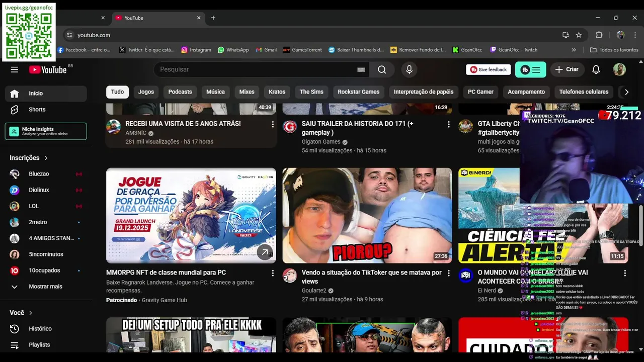Image resolution: width=644 pixels, height=362 pixels.
Task: Select the Tudo filter chip
Action: (117, 92)
